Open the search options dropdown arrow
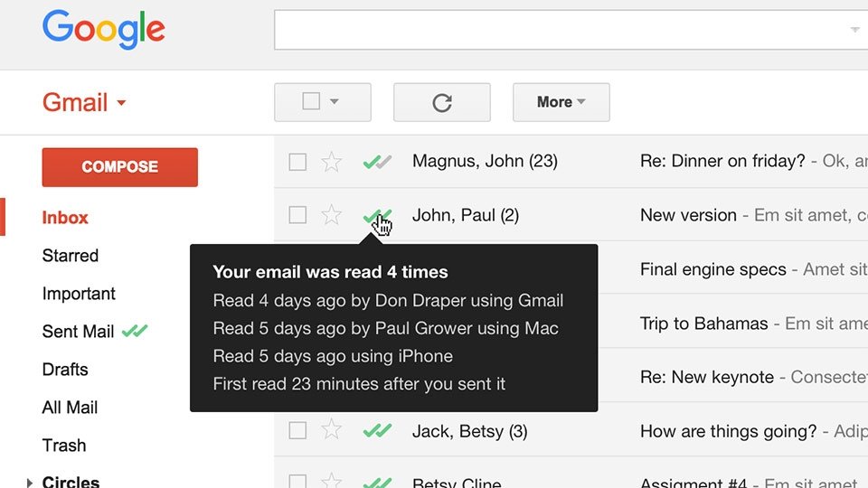The height and width of the screenshot is (488, 868). point(855,29)
